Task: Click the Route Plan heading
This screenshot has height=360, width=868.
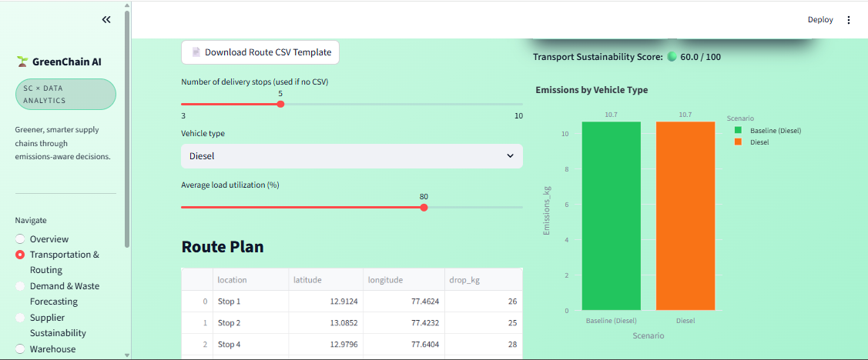Action: [223, 247]
